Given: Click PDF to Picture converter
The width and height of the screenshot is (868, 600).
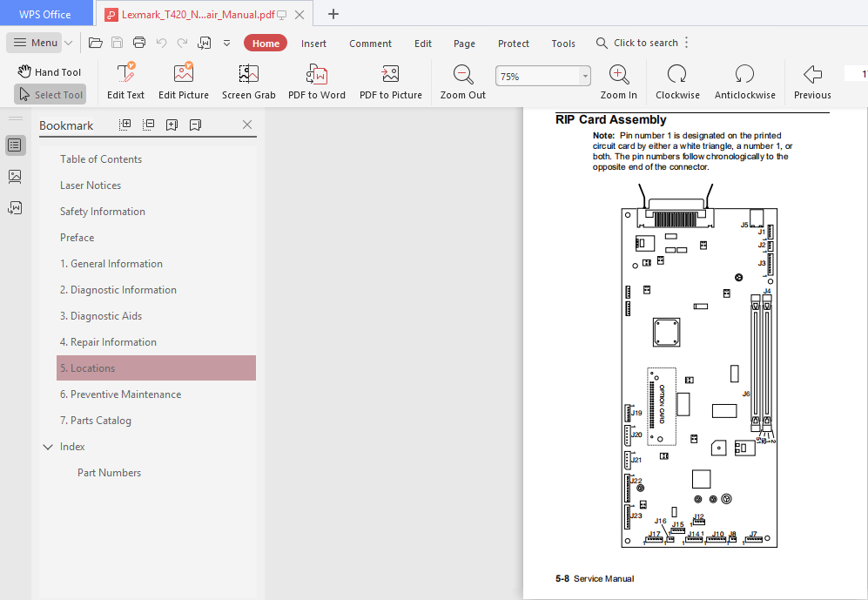Looking at the screenshot, I should coord(390,81).
